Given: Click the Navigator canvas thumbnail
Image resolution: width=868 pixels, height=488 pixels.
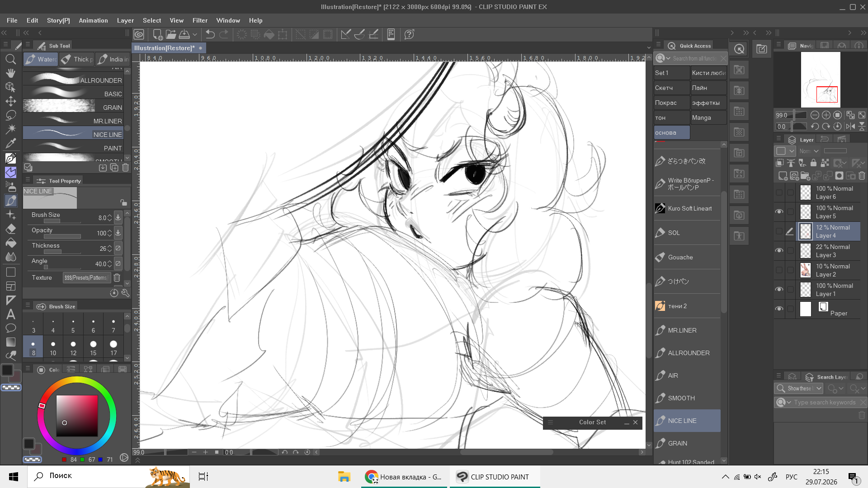Looking at the screenshot, I should (821, 80).
